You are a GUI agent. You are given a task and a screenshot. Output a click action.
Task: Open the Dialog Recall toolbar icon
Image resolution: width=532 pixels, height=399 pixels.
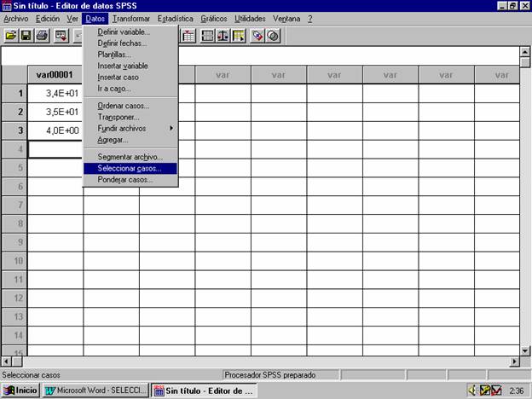coord(61,36)
